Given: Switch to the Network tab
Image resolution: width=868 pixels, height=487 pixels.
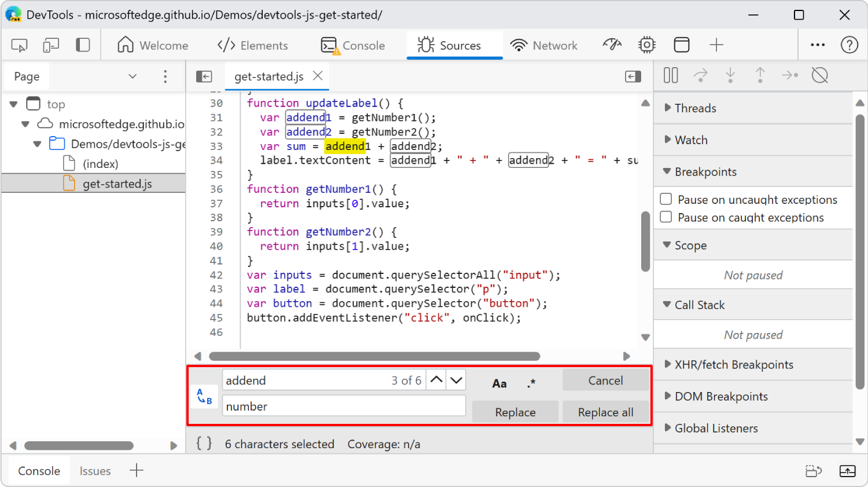Looking at the screenshot, I should point(545,45).
